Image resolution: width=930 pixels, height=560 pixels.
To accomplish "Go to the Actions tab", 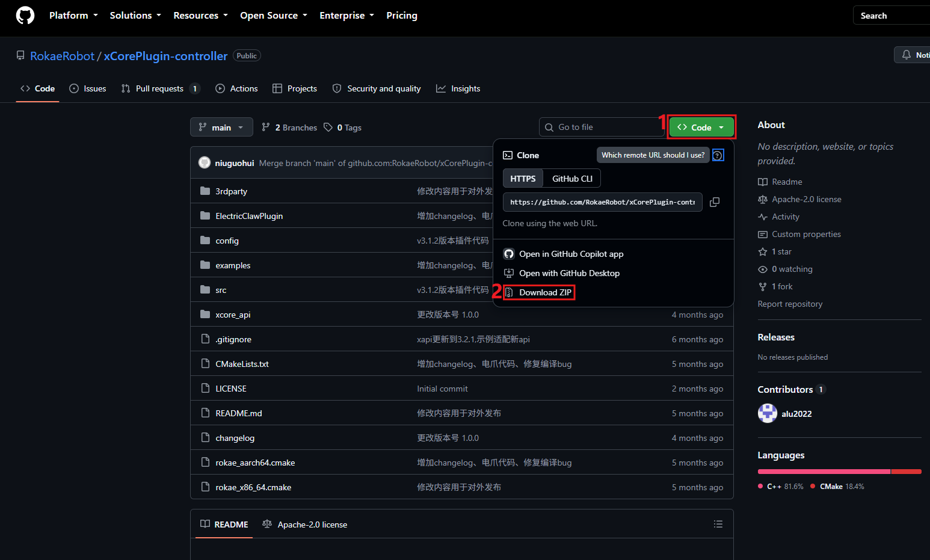I will point(236,88).
